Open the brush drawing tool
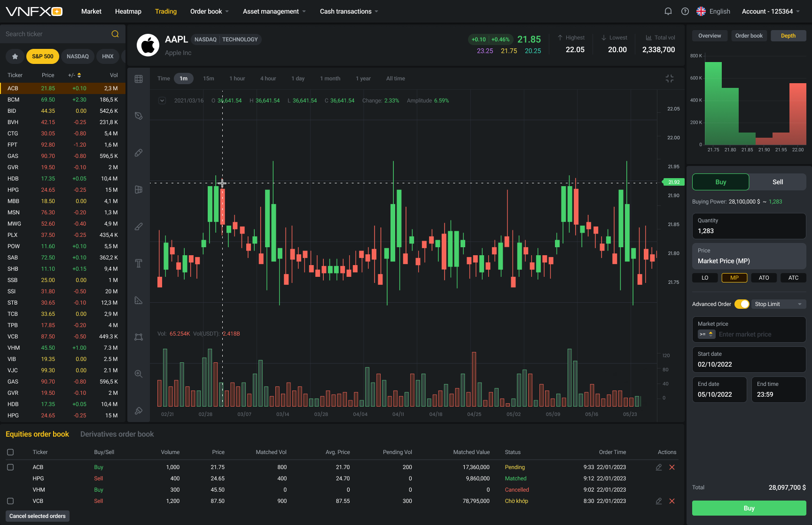The image size is (812, 525). (x=139, y=227)
